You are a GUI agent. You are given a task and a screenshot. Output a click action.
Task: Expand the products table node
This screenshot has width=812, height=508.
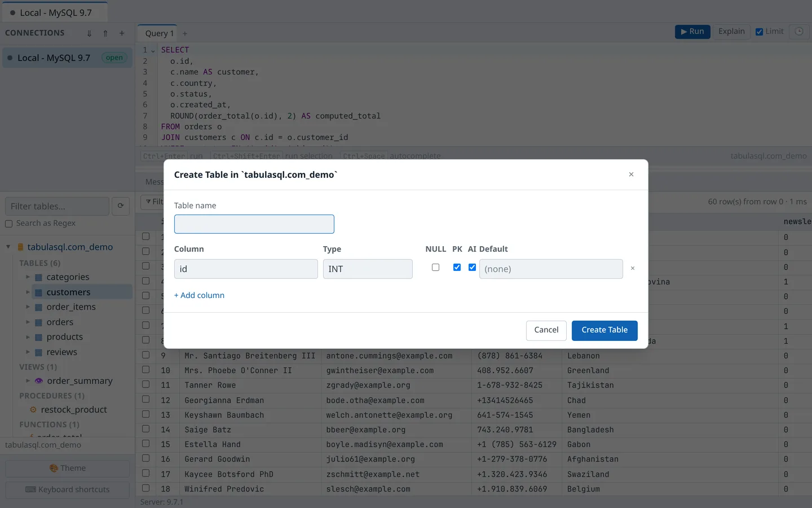(x=28, y=337)
